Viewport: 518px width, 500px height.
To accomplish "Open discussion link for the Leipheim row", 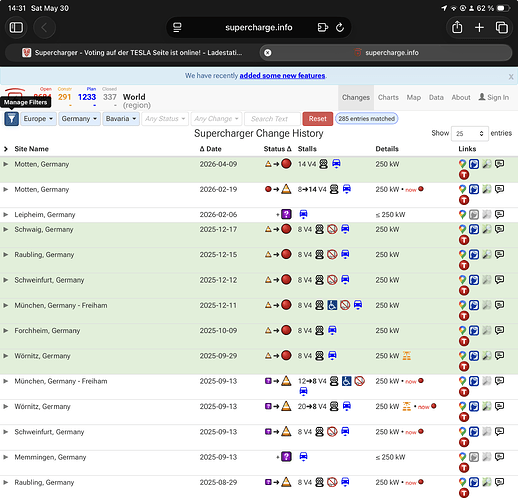I will click(499, 214).
